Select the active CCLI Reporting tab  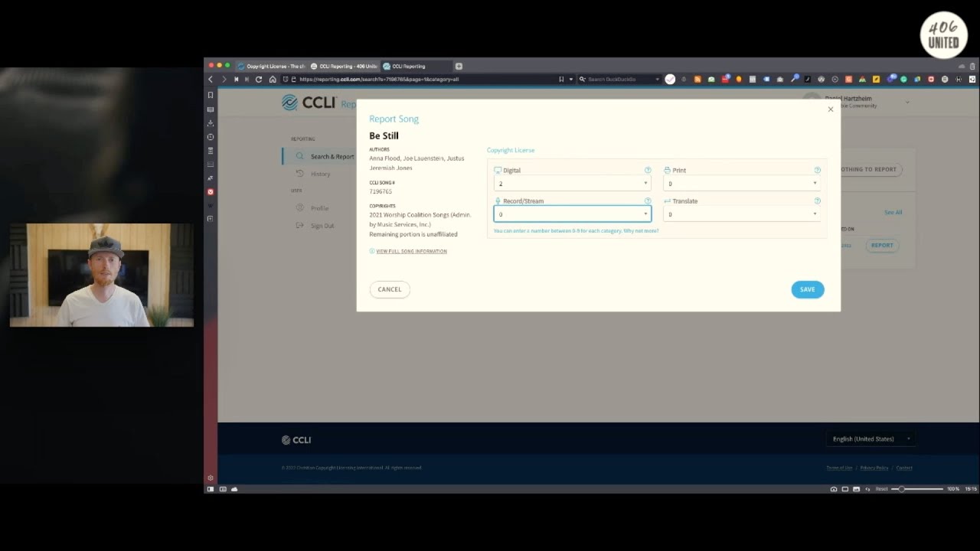point(416,66)
